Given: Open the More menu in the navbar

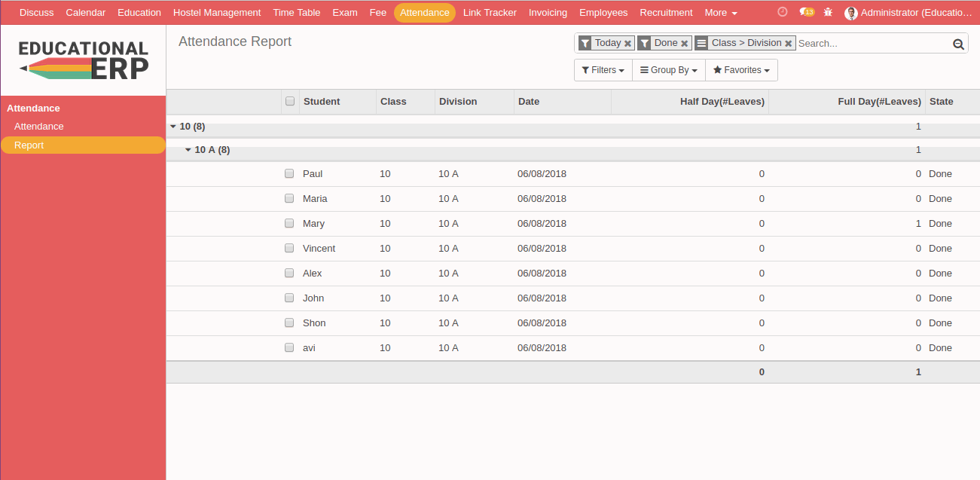Looking at the screenshot, I should 720,13.
